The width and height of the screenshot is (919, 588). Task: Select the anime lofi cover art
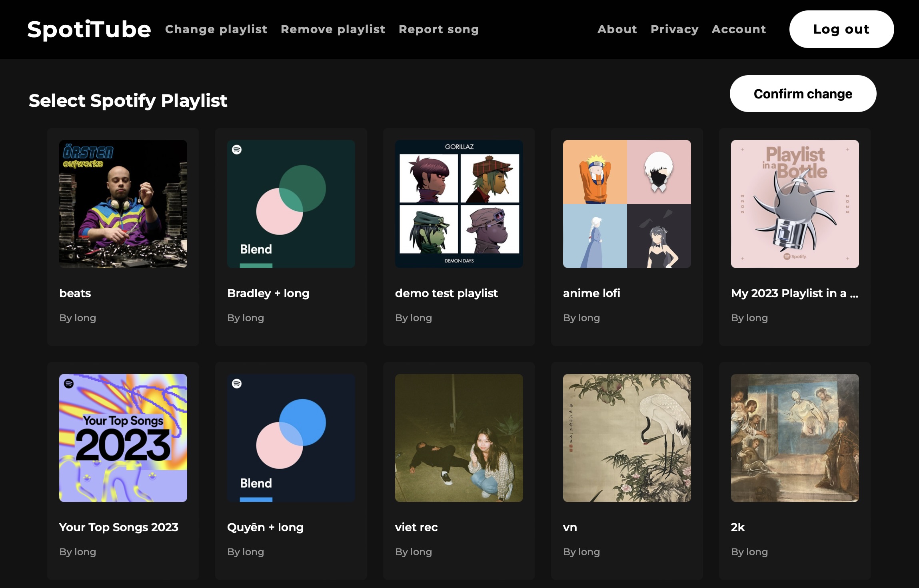tap(627, 204)
